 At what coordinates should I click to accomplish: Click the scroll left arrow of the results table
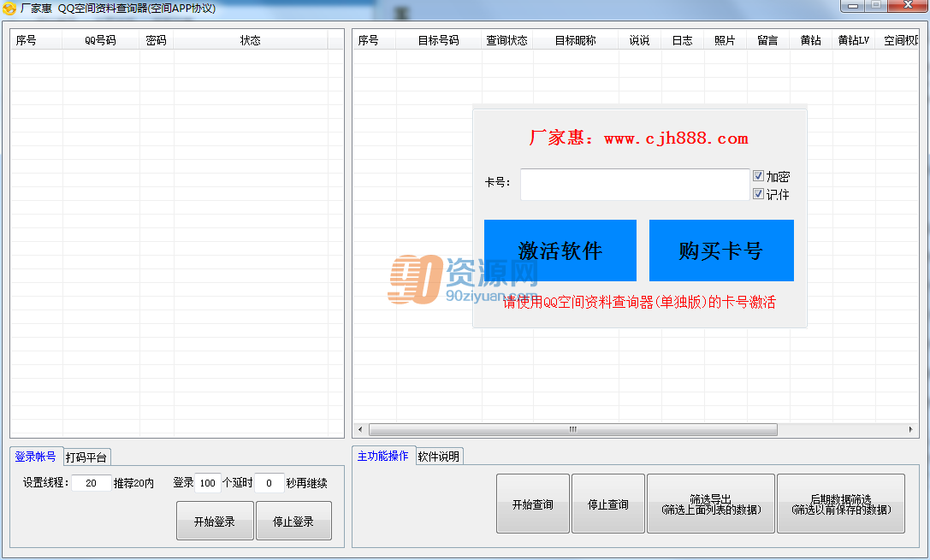click(360, 430)
